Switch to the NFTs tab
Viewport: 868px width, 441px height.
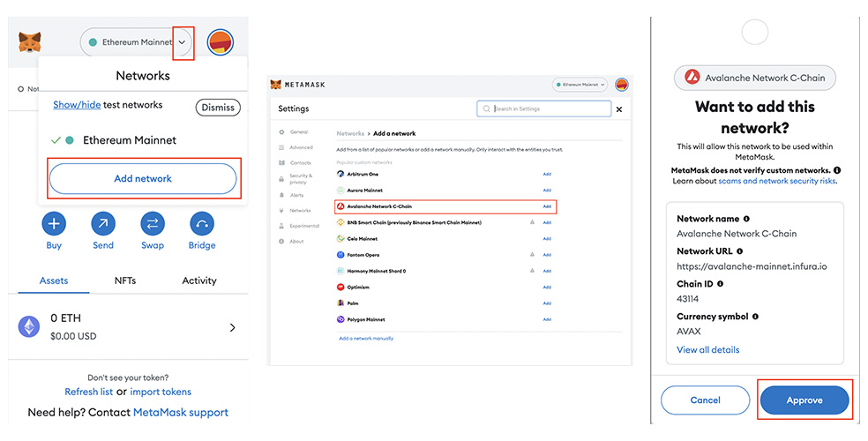[125, 280]
